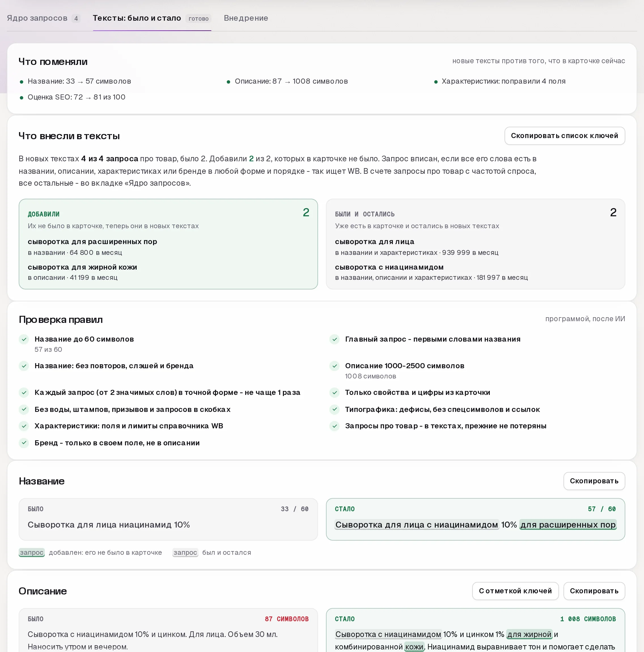Select added query "сыворотка для расширенных пор"
This screenshot has height=652, width=644.
pyautogui.click(x=92, y=242)
